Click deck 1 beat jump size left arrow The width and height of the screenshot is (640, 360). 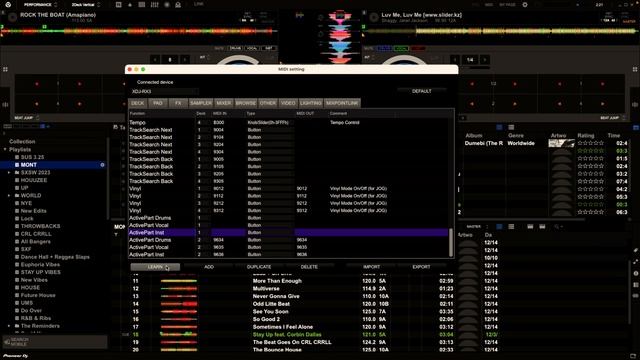click(155, 60)
